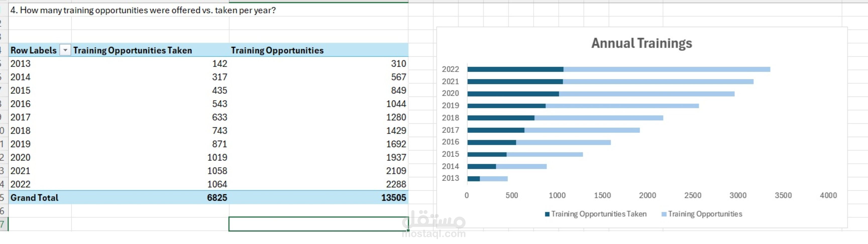Click the cell with value 142
The height and width of the screenshot is (244, 868).
point(150,64)
